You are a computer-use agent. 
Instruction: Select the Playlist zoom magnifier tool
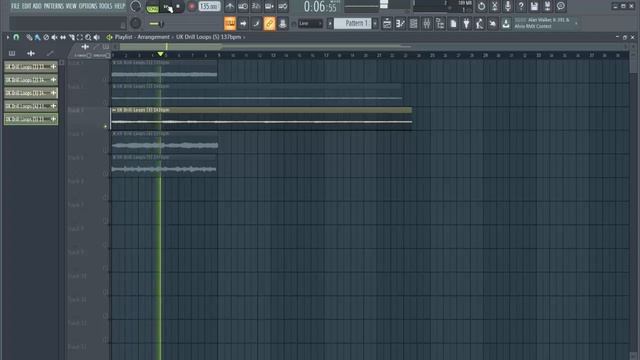(x=88, y=37)
